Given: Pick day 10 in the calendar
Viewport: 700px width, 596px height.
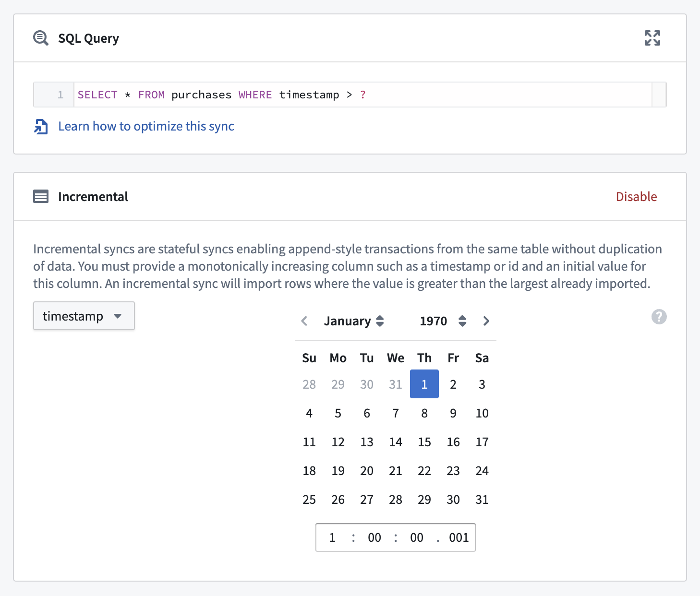Looking at the screenshot, I should pyautogui.click(x=482, y=413).
